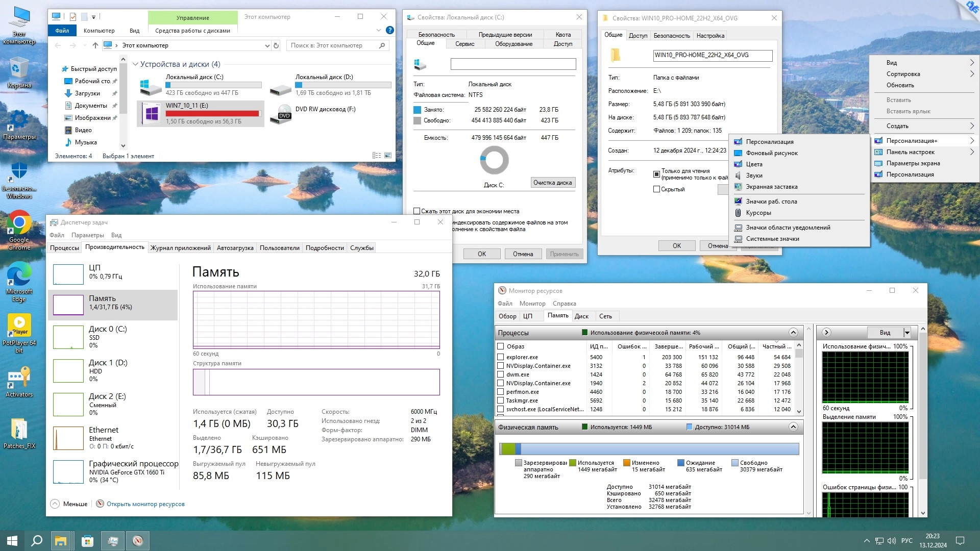Viewport: 980px width, 551px height.
Task: Toggle explorer.exe checkbox in Resource Monitor
Action: pos(501,357)
